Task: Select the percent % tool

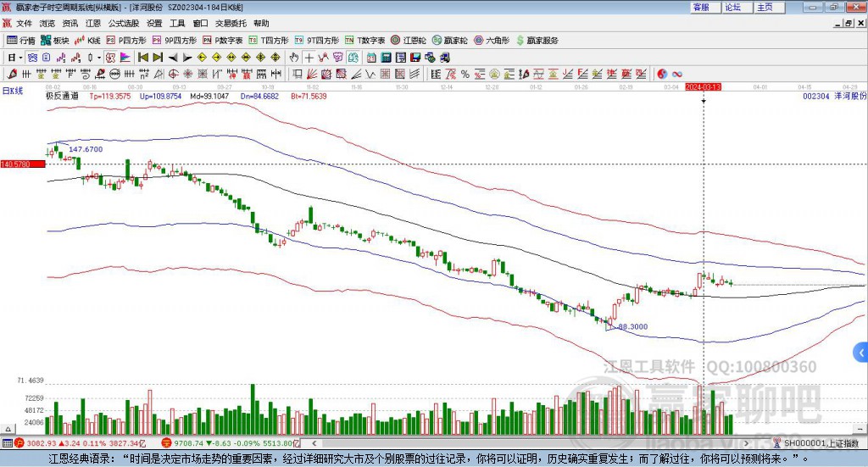Action: click(x=465, y=74)
